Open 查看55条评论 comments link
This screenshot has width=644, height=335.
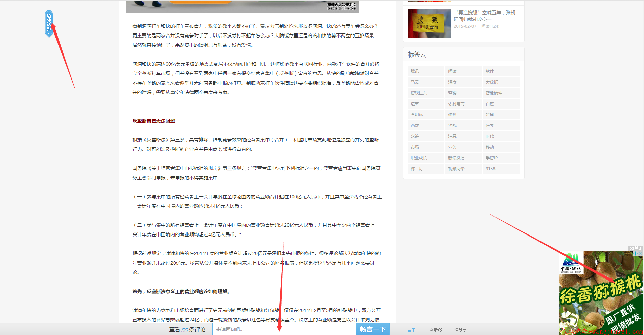(x=187, y=329)
